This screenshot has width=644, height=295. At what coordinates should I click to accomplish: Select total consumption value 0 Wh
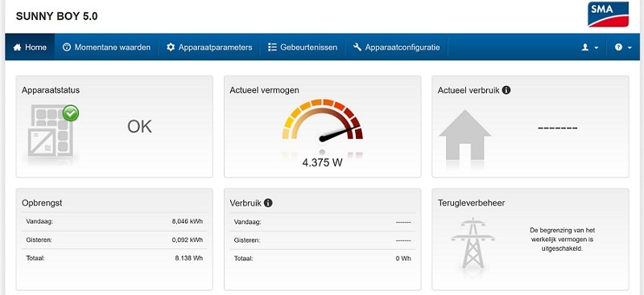[x=403, y=259]
